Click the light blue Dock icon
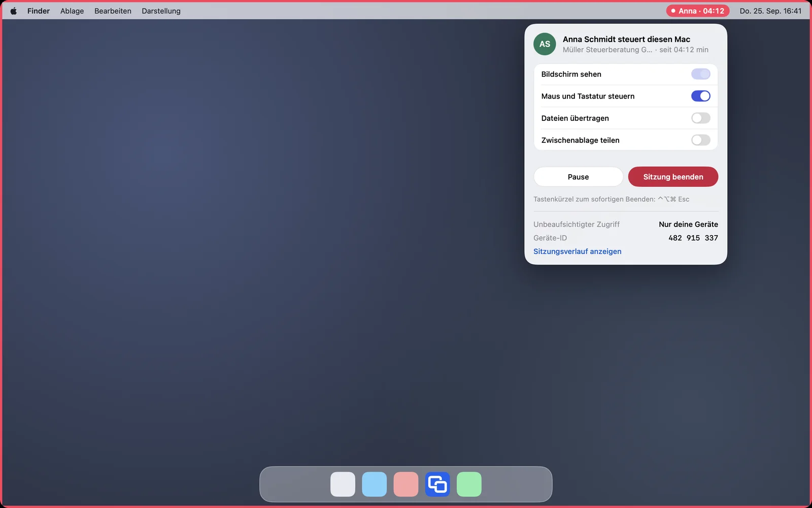This screenshot has width=812, height=508. coord(375,484)
